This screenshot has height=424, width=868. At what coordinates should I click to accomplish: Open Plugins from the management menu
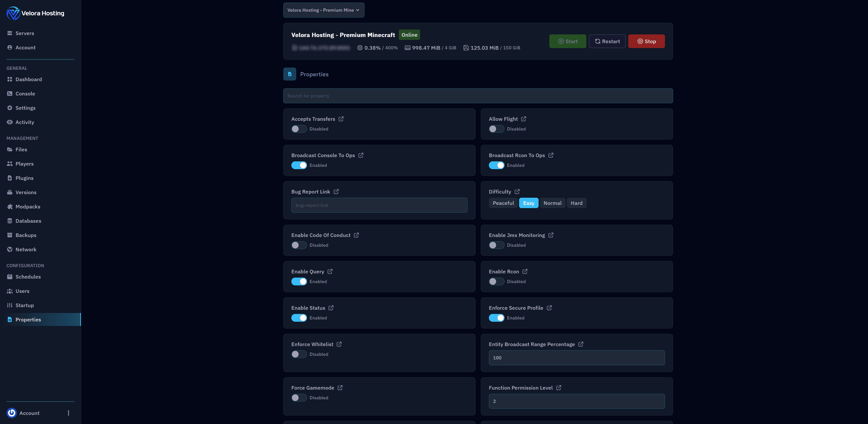click(x=24, y=178)
